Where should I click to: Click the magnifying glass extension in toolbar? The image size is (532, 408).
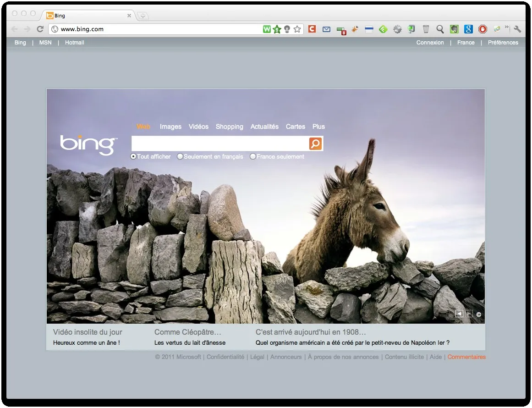tap(440, 29)
